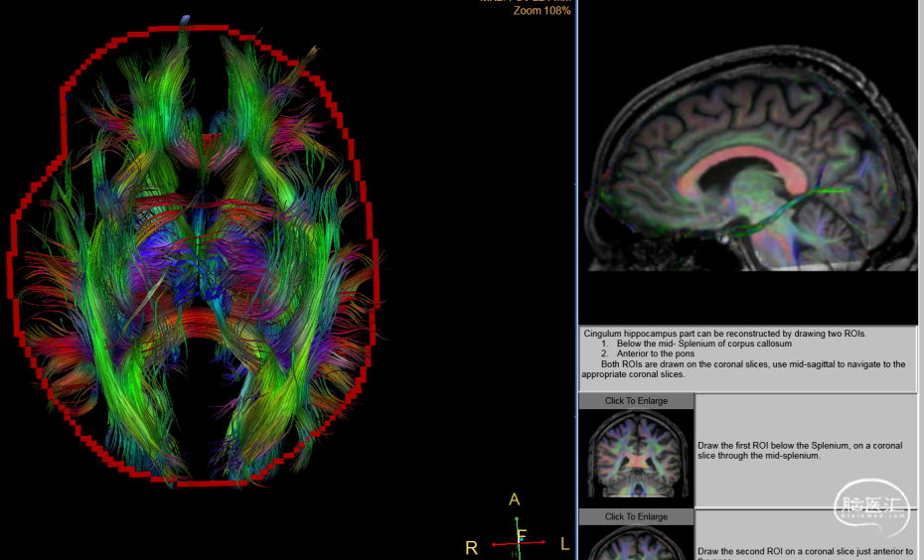Click 'Draw the first ROI below the Splenium' text
The height and width of the screenshot is (560, 924).
800,451
